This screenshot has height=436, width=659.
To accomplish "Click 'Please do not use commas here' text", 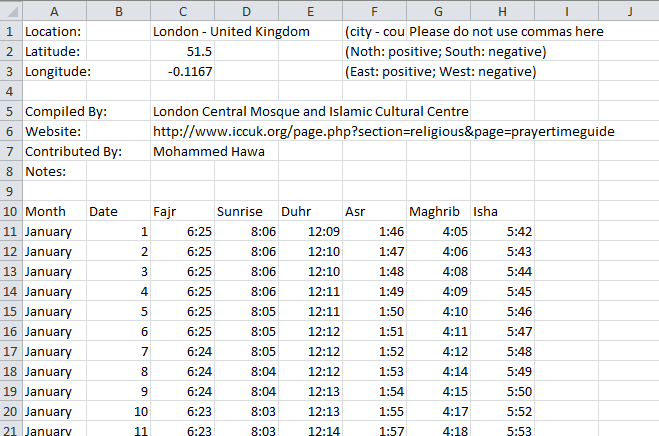I will [x=506, y=32].
